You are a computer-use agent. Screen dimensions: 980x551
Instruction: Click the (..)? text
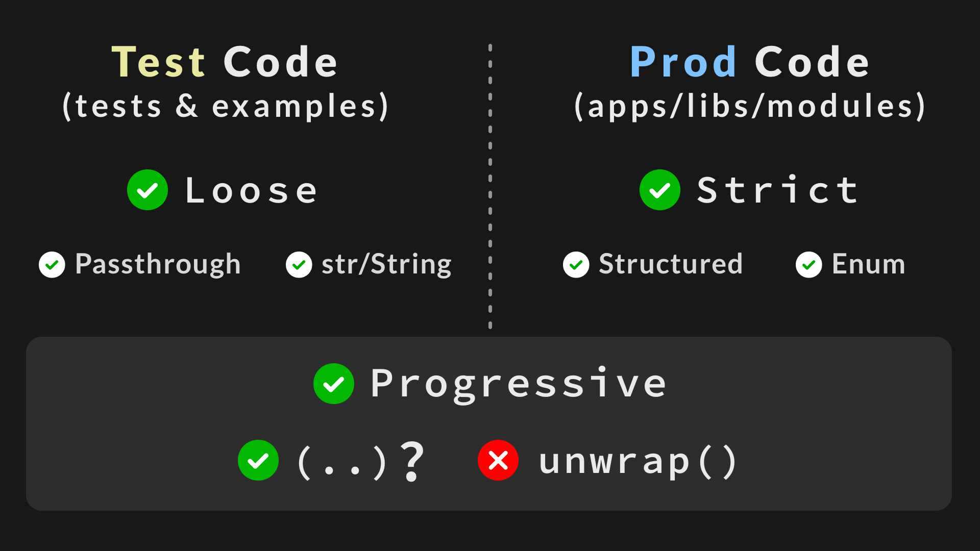pos(360,461)
